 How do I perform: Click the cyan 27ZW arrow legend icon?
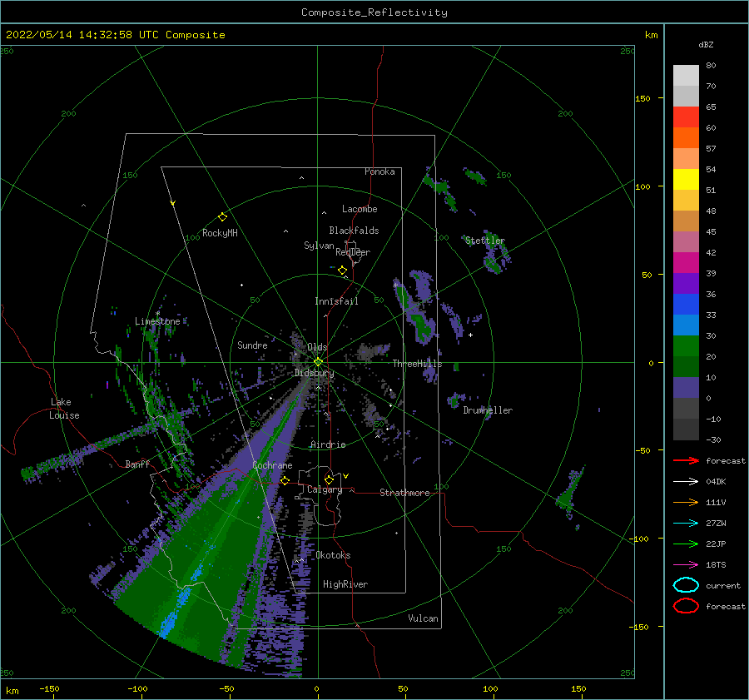[x=686, y=524]
